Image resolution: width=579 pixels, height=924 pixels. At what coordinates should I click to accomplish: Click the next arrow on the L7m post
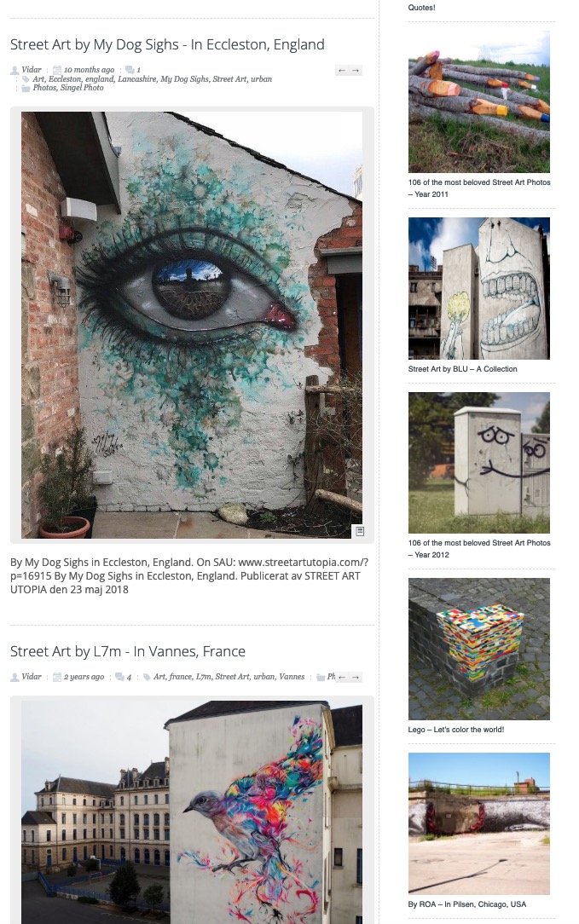point(356,678)
